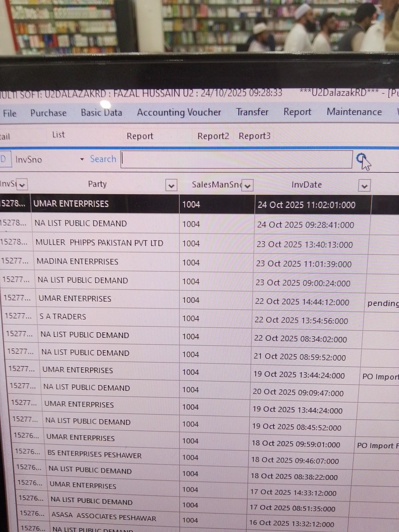Open the Maintenance menu

point(354,112)
